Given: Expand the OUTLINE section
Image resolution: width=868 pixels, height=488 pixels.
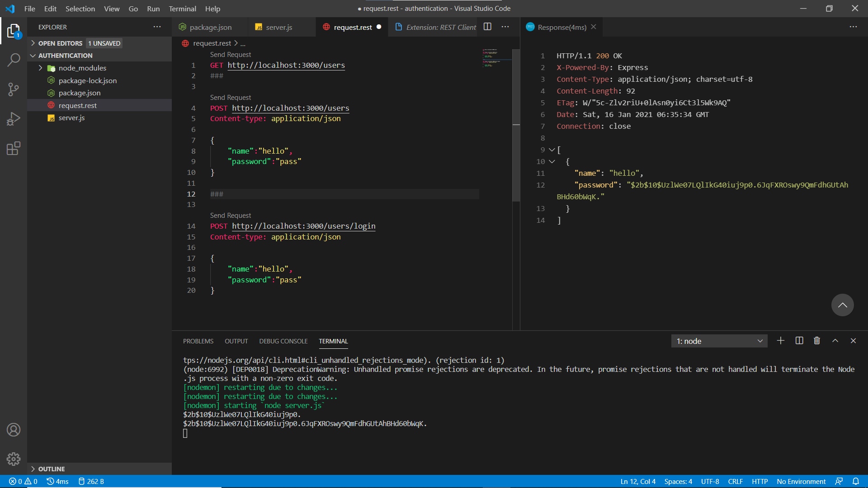Looking at the screenshot, I should click(x=51, y=469).
